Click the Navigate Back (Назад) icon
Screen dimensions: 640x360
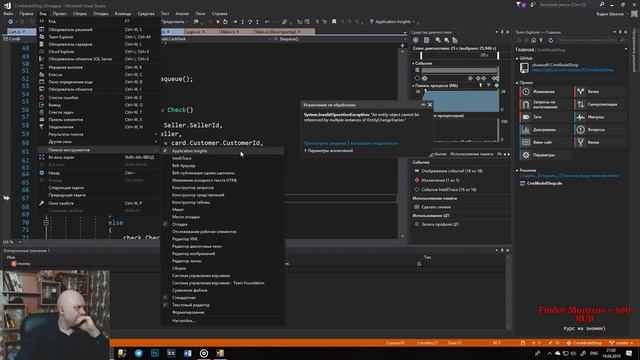click(42, 173)
